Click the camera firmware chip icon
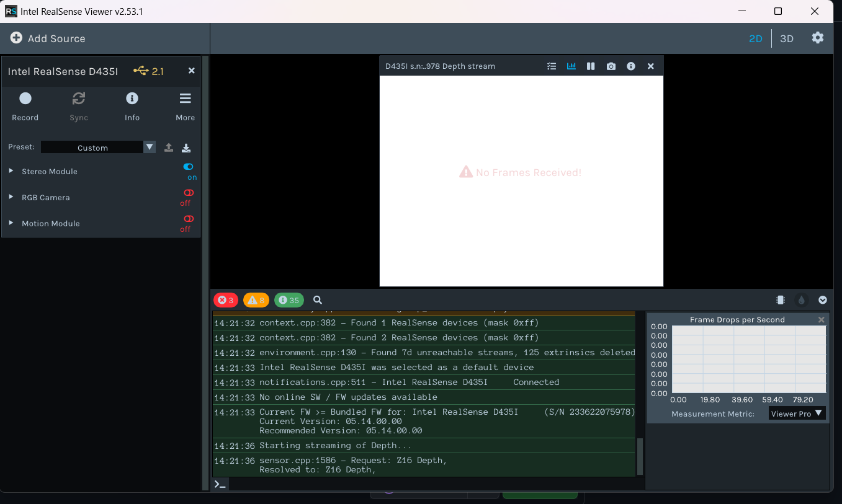Image resolution: width=842 pixels, height=504 pixels. [780, 299]
